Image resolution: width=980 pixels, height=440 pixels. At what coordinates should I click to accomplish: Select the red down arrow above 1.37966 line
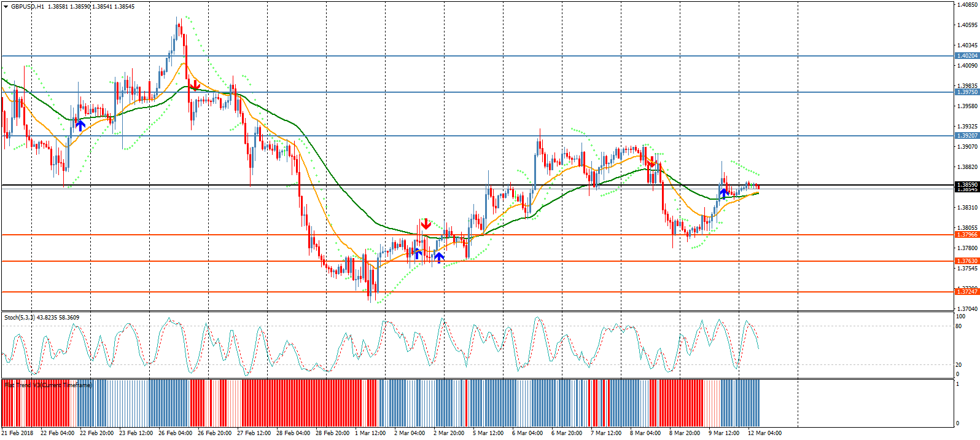click(426, 224)
